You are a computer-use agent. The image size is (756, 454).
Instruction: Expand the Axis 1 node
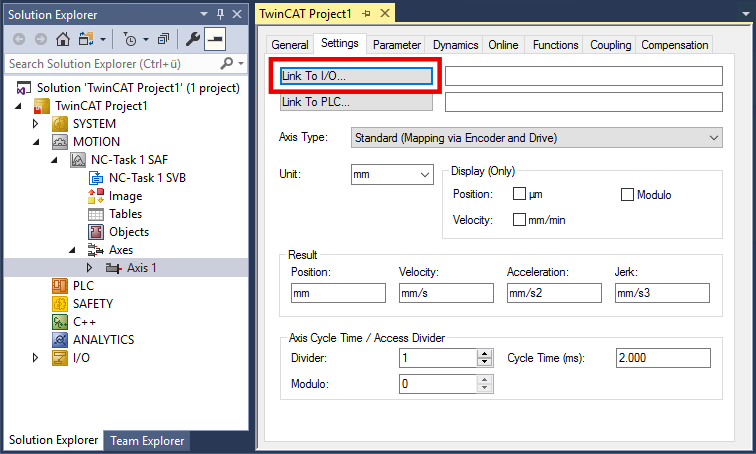tap(89, 268)
